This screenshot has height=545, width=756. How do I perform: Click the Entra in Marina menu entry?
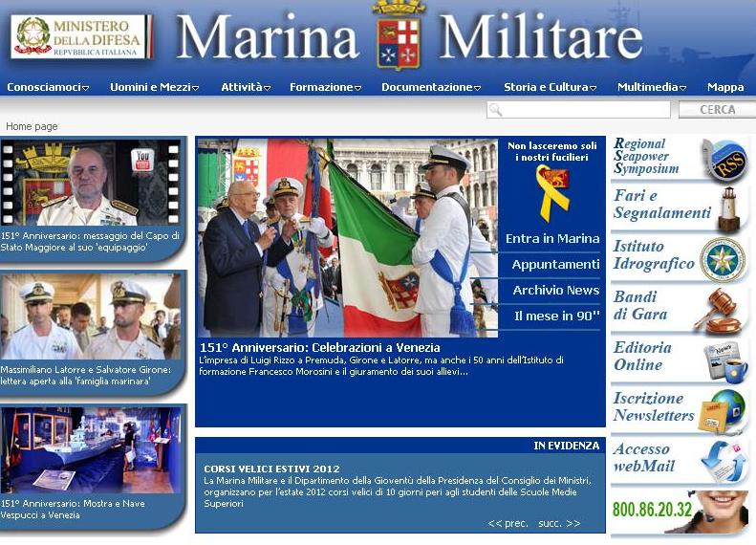pyautogui.click(x=552, y=239)
